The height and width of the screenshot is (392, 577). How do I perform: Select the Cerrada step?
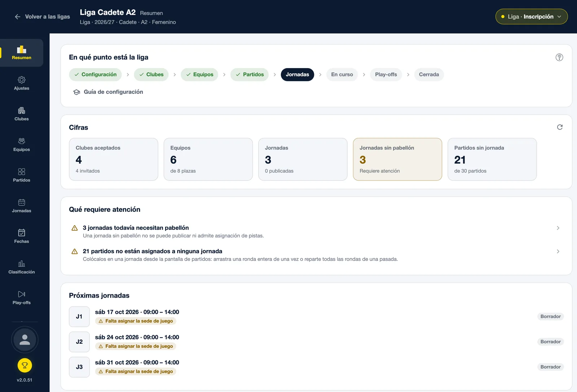point(429,75)
